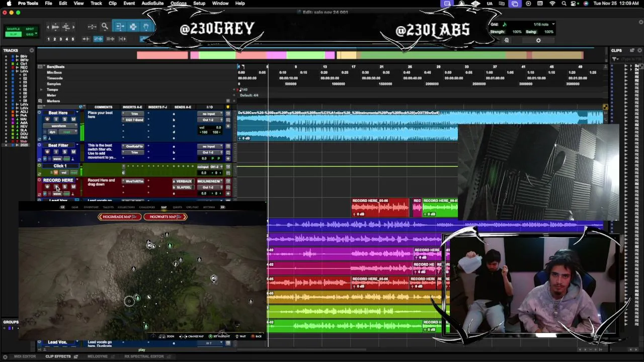The height and width of the screenshot is (362, 644).
Task: Mute the Beat Filter track
Action: (x=73, y=152)
